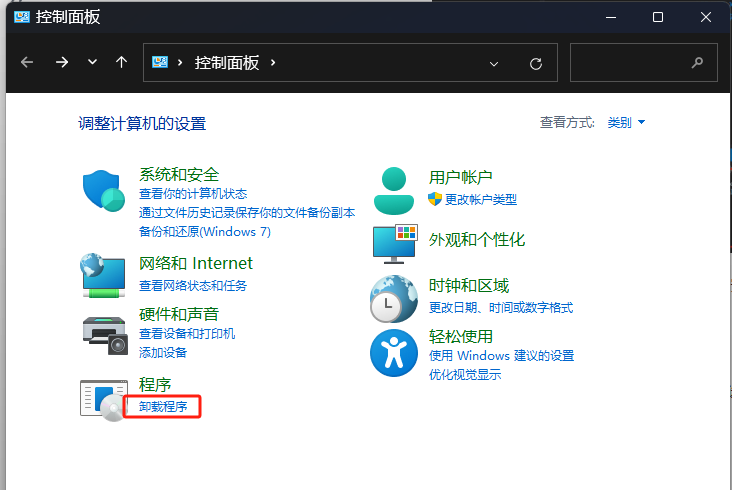Click the Ease of Access icon

point(394,353)
